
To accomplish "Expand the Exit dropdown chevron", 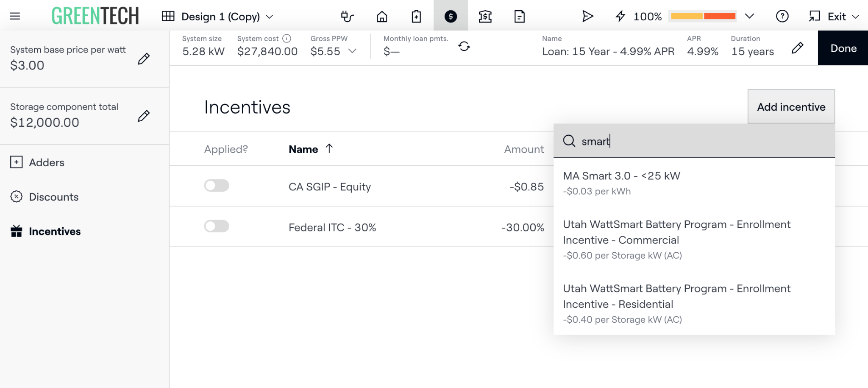I will coord(855,17).
